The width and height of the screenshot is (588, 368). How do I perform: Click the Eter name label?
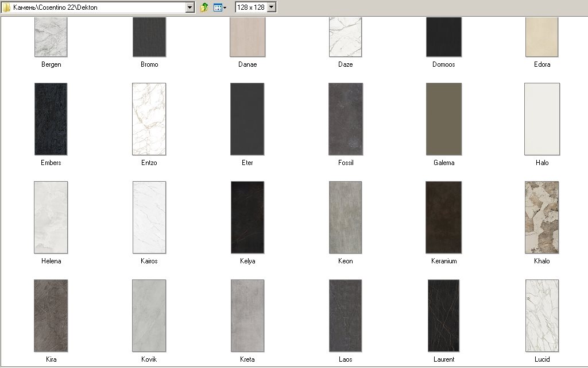pyautogui.click(x=247, y=163)
